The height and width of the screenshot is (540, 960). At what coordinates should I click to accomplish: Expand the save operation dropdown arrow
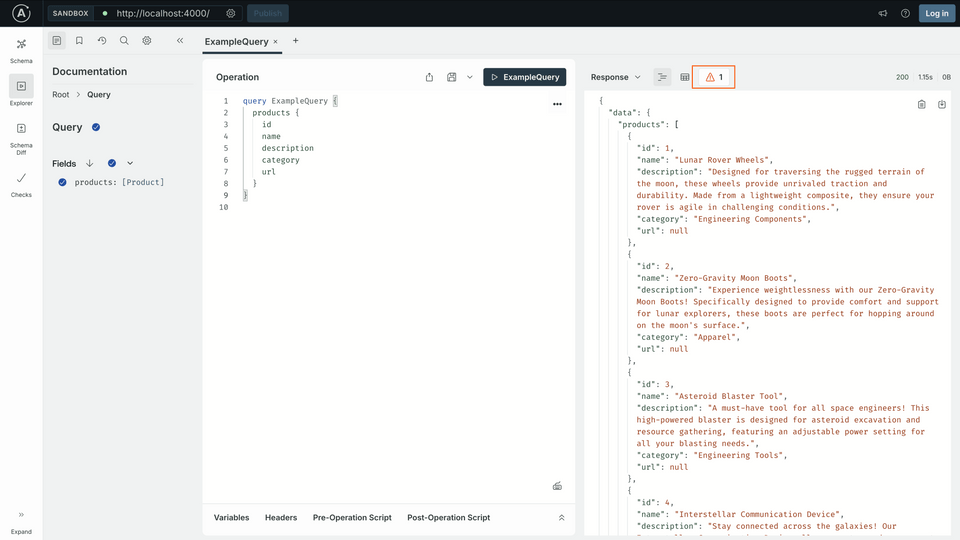pyautogui.click(x=470, y=77)
